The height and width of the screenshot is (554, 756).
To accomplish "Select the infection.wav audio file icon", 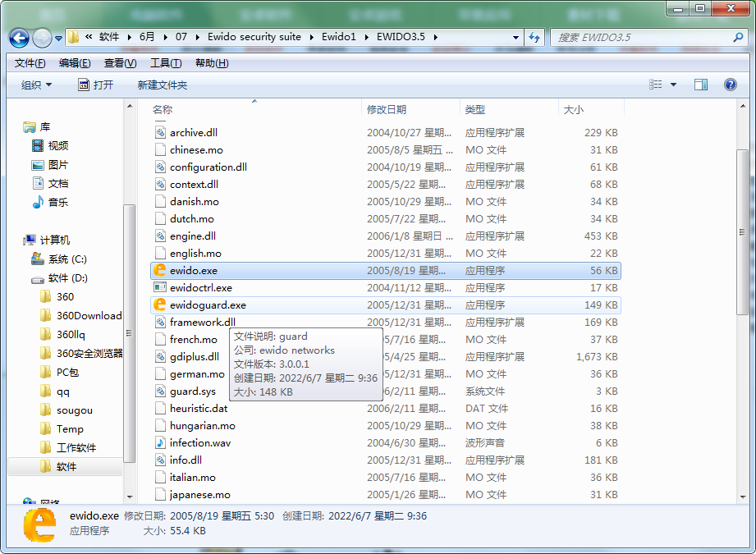I will (160, 442).
